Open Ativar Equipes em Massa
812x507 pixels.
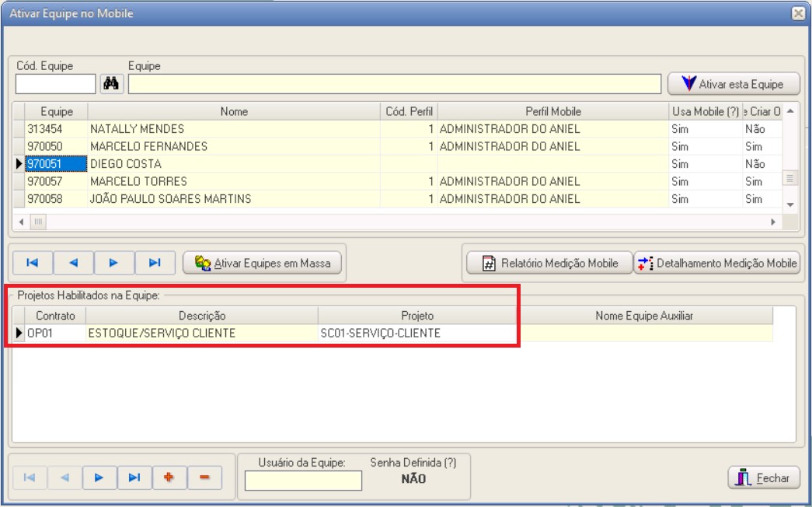coord(263,263)
